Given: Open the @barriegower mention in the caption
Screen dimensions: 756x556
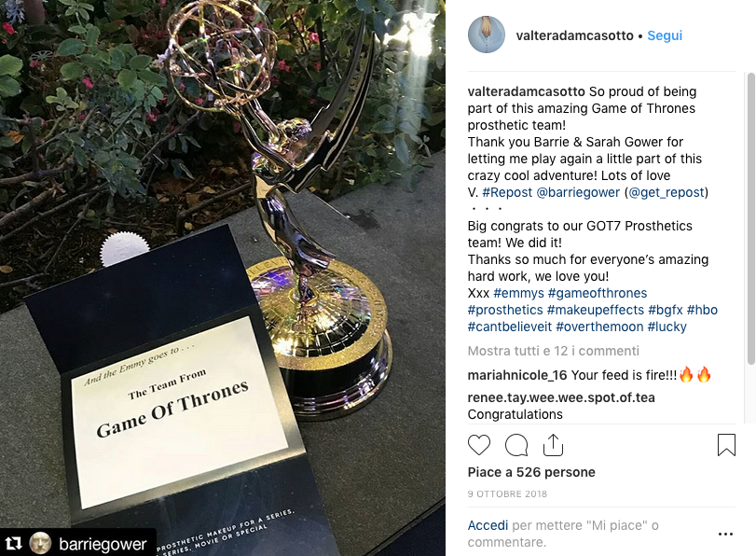Looking at the screenshot, I should coord(578,192).
